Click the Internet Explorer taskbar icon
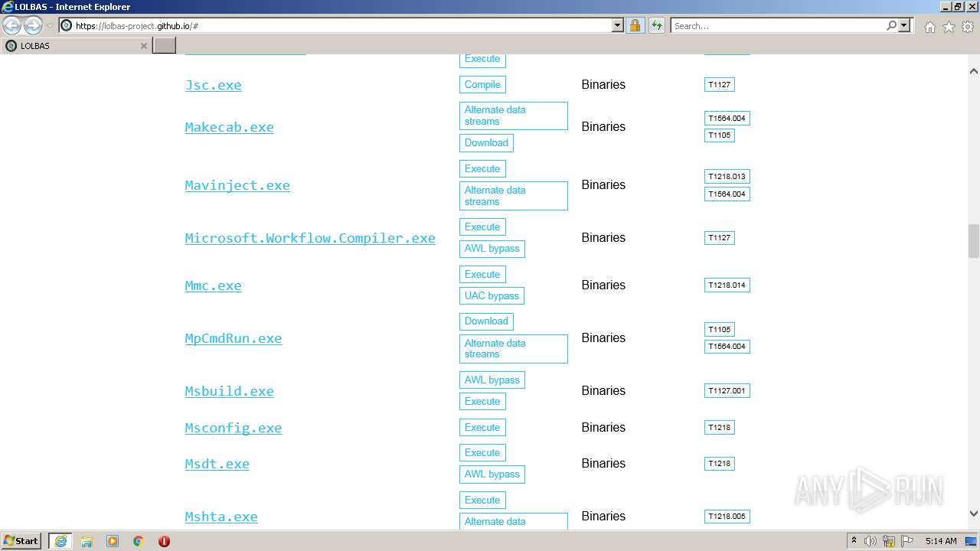Image resolution: width=980 pixels, height=551 pixels. [60, 541]
